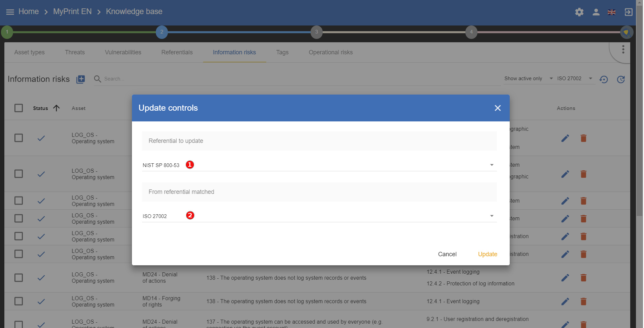This screenshot has height=328, width=644.
Task: Click Cancel in Update controls dialog
Action: pos(447,254)
